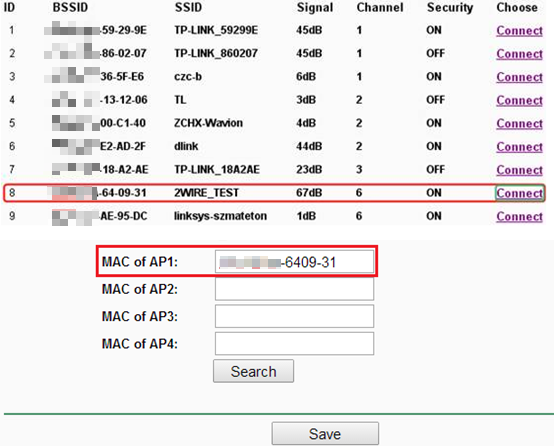Select the MAC of AP4 text box

pyautogui.click(x=294, y=343)
